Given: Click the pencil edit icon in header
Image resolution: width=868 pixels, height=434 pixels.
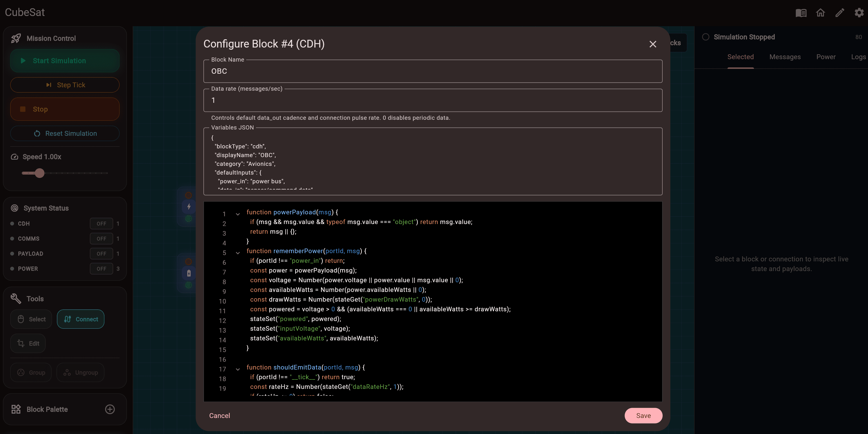Looking at the screenshot, I should pyautogui.click(x=840, y=13).
